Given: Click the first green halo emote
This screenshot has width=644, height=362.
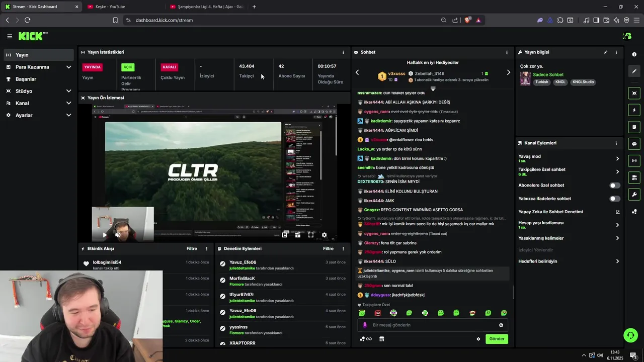Looking at the screenshot, I should click(x=362, y=313).
